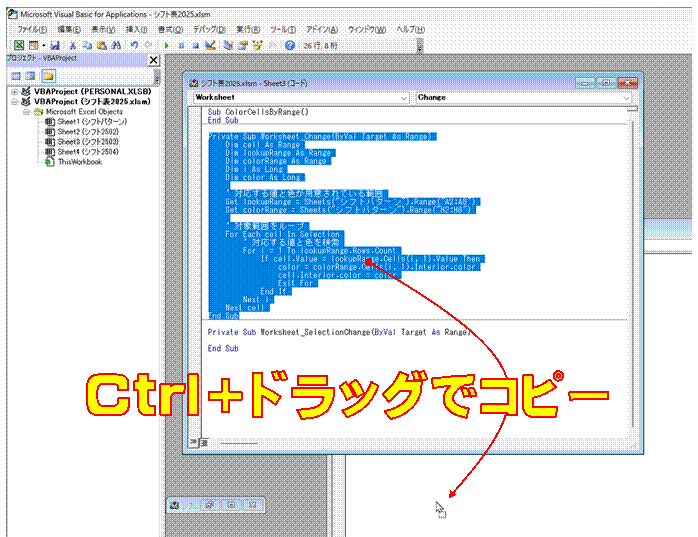This screenshot has height=537, width=698.
Task: Close the minimized code window at bottom
Action: point(252,505)
